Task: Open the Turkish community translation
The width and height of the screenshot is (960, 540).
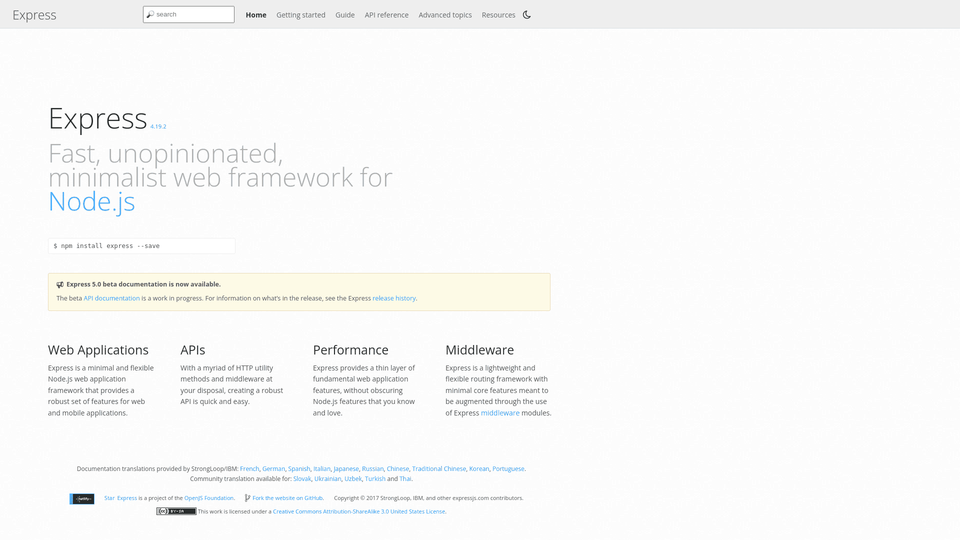Action: pos(375,479)
